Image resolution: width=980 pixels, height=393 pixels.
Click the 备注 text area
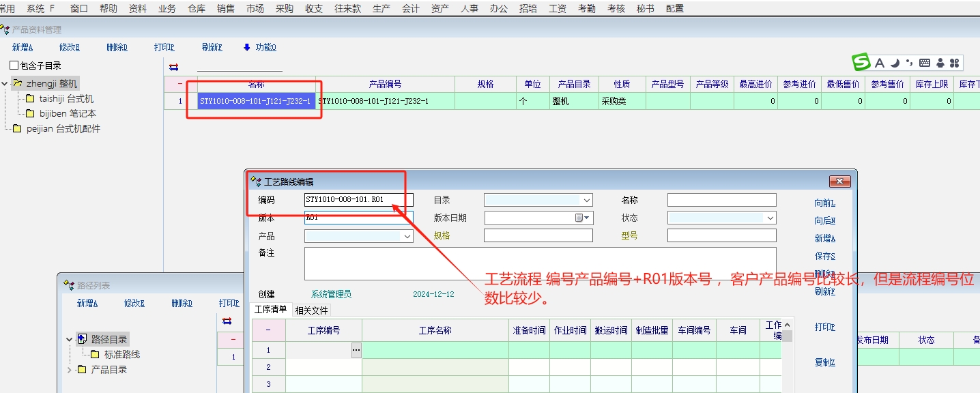pos(540,263)
